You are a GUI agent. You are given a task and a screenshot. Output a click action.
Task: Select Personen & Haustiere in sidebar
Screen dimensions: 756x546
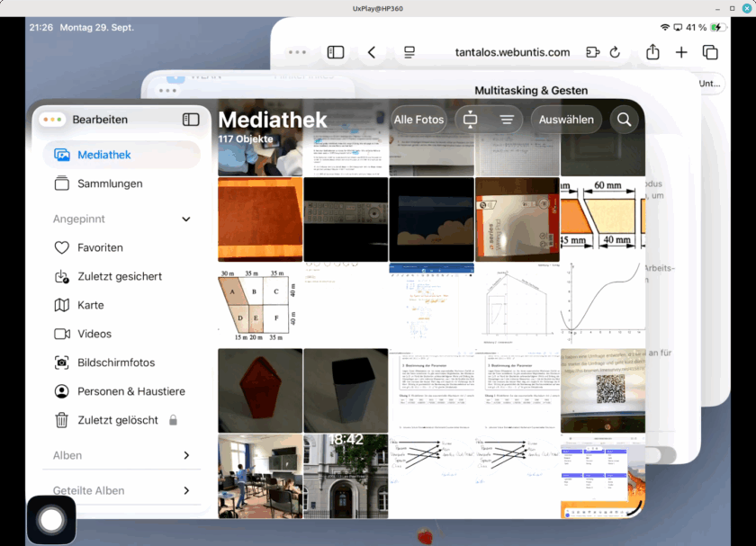tap(130, 391)
